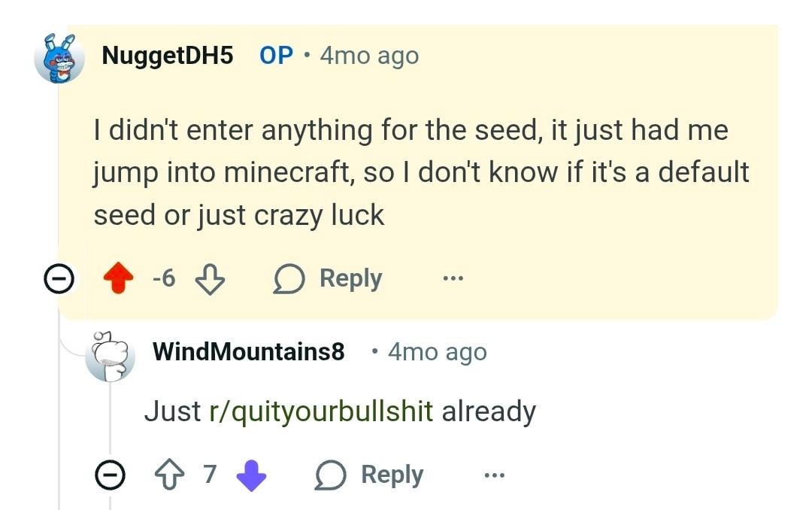The image size is (812, 510).
Task: Collapse NuggetDH5's comment thread
Action: click(57, 279)
